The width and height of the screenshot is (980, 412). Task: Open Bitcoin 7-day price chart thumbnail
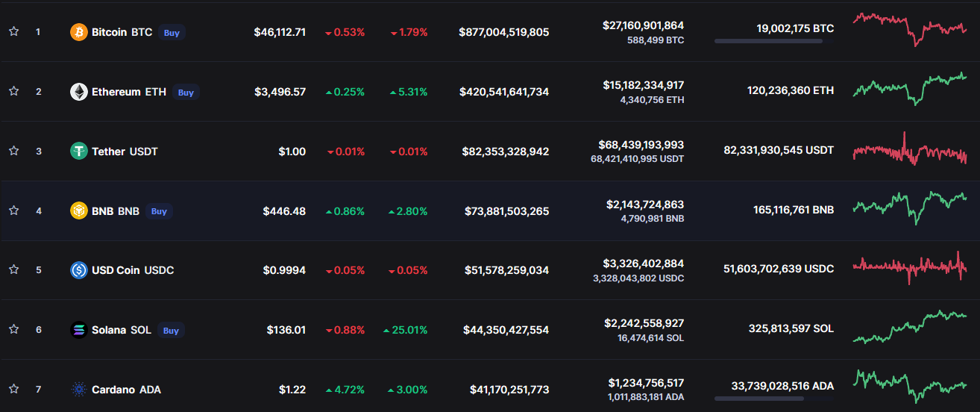(x=910, y=29)
